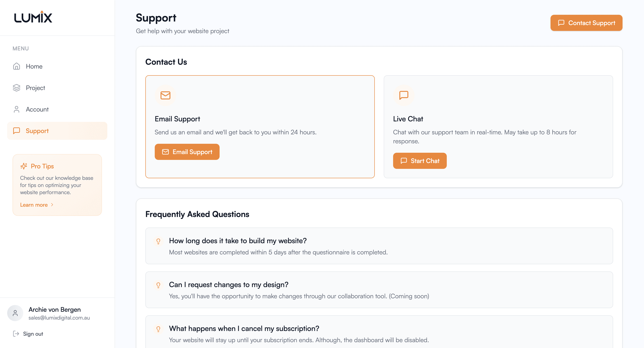Click the envelope icon on the Email Support card

(x=165, y=95)
